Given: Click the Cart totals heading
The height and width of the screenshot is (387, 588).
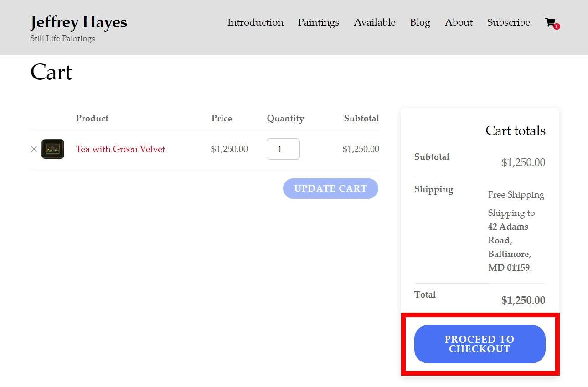Looking at the screenshot, I should click(x=515, y=131).
